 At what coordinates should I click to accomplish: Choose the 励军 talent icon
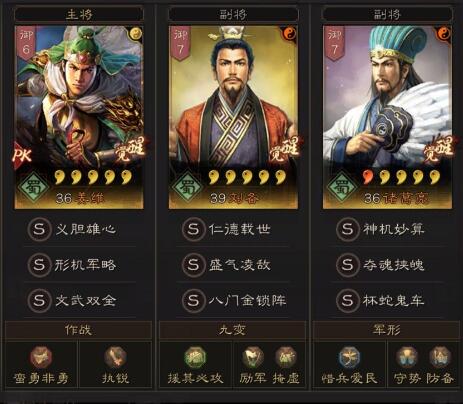coord(253,357)
